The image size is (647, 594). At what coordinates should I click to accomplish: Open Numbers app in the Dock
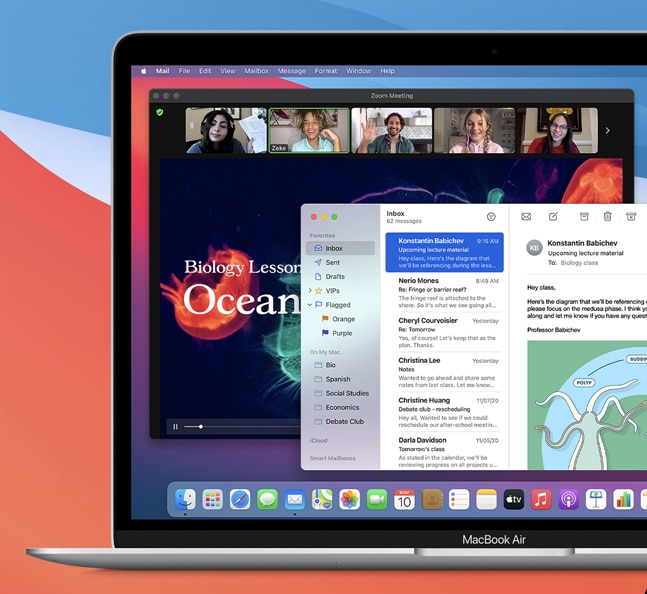[623, 500]
